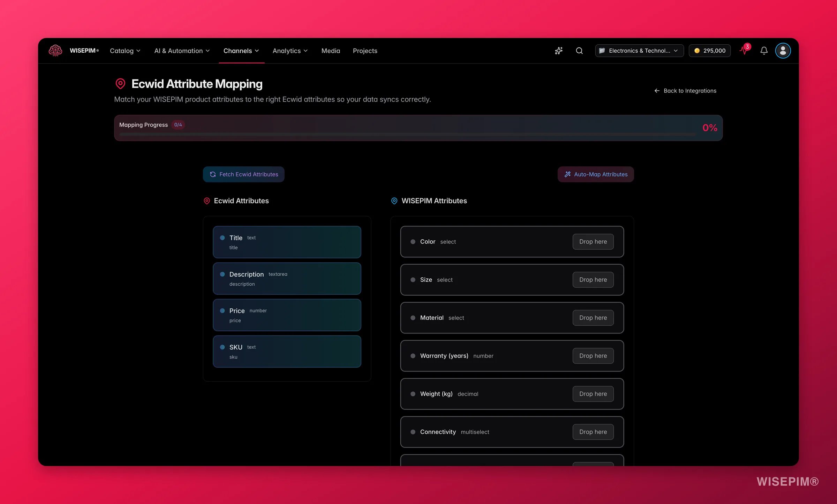Click the coin icon beside 295,000

click(697, 51)
